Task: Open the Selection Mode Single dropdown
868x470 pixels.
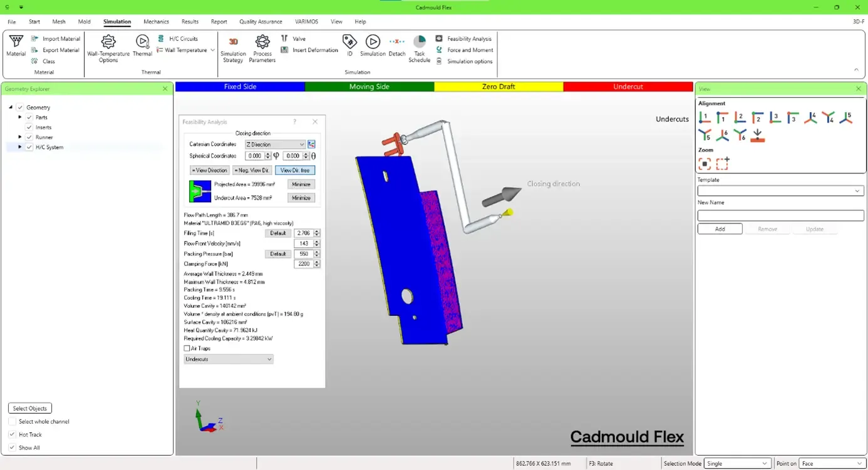Action: pyautogui.click(x=737, y=464)
